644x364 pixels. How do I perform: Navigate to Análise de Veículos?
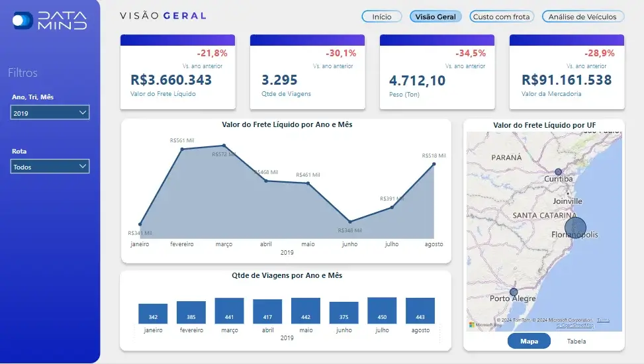pos(582,17)
